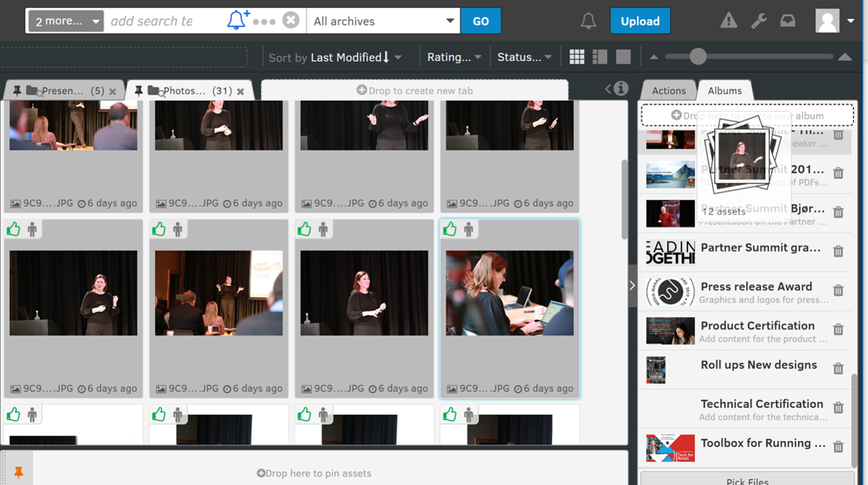Click the small triangle to shrink thumbnails
Screen dimensions: 868x485
pos(654,57)
